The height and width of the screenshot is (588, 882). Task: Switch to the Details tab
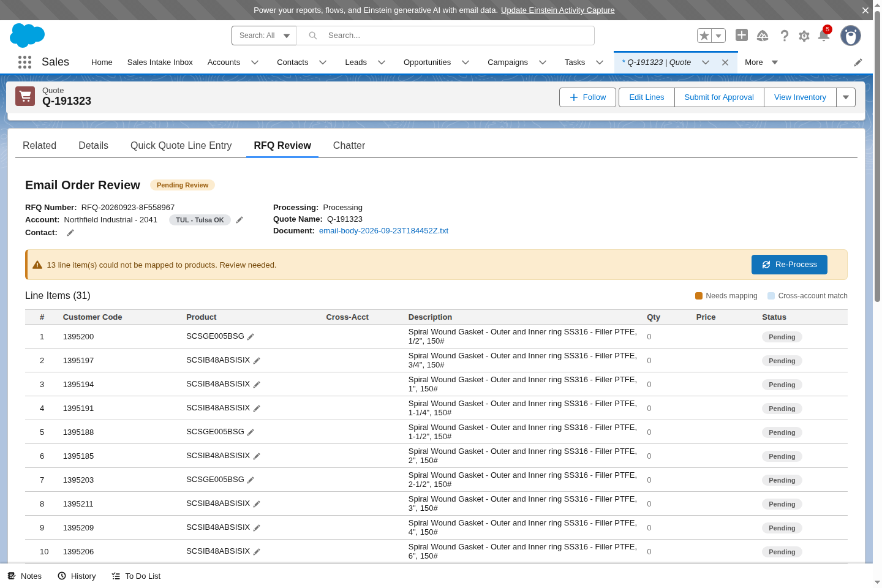(x=93, y=146)
